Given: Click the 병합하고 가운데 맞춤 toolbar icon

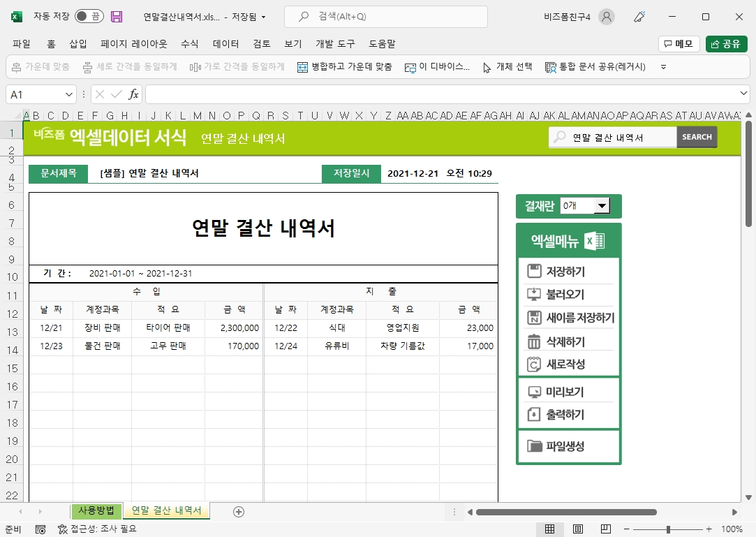Looking at the screenshot, I should pyautogui.click(x=302, y=67).
